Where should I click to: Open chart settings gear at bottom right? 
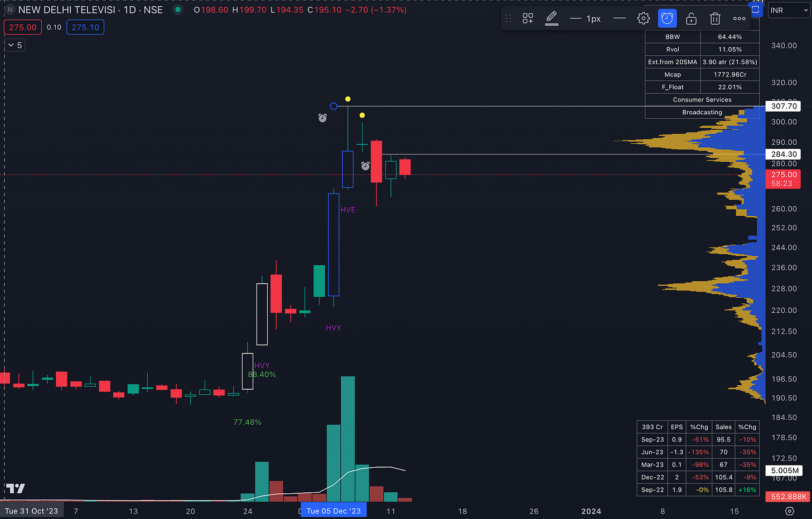point(789,511)
